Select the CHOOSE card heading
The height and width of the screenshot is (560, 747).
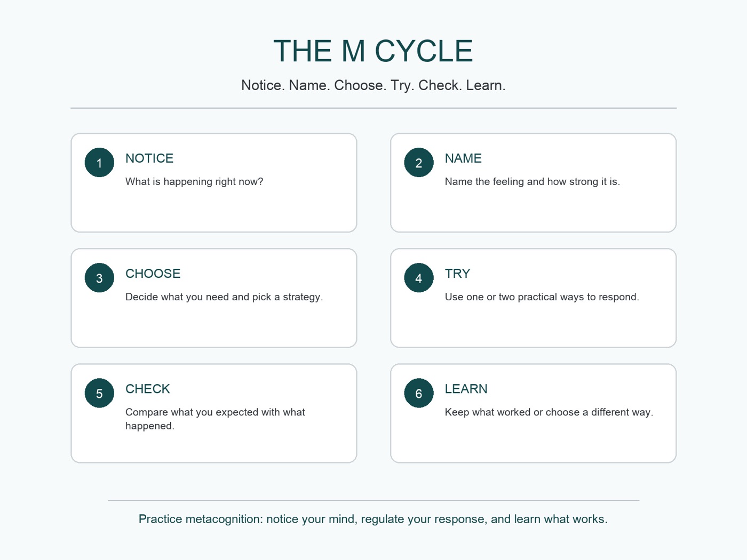tap(153, 274)
